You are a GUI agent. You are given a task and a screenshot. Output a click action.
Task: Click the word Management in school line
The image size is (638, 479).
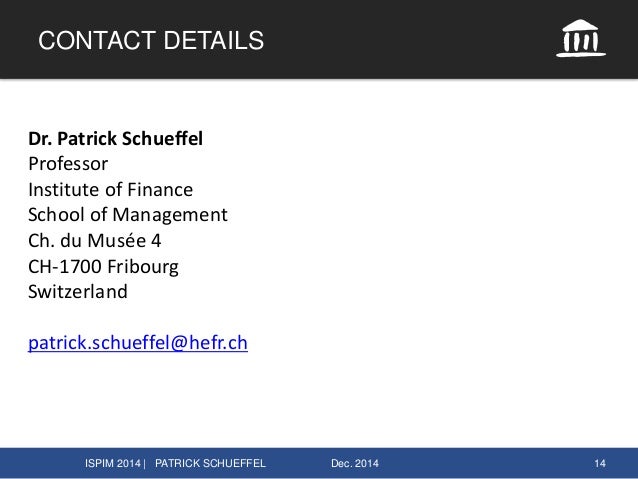click(170, 215)
